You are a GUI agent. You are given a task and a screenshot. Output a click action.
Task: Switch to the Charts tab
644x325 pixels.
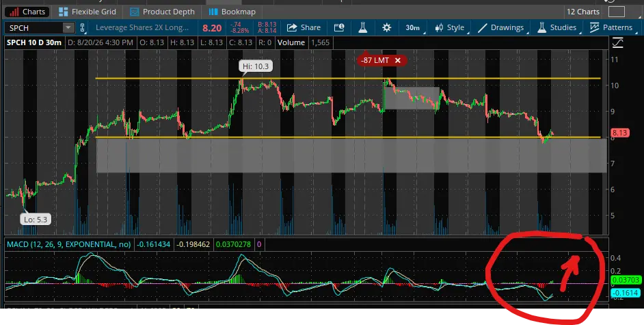[x=27, y=12]
